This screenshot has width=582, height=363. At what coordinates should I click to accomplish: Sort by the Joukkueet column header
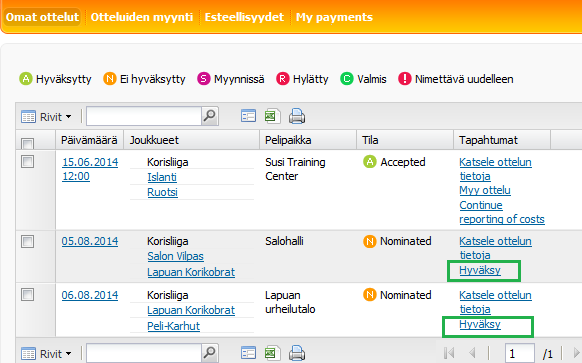192,140
